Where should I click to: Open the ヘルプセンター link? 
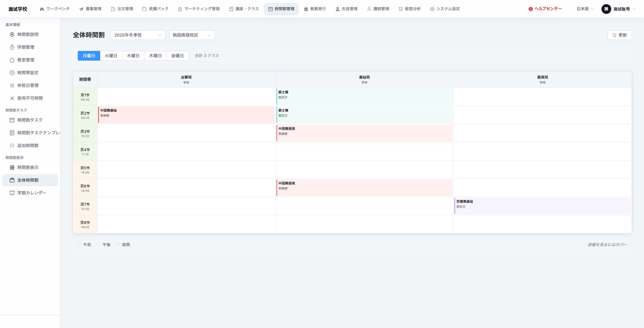pyautogui.click(x=545, y=9)
